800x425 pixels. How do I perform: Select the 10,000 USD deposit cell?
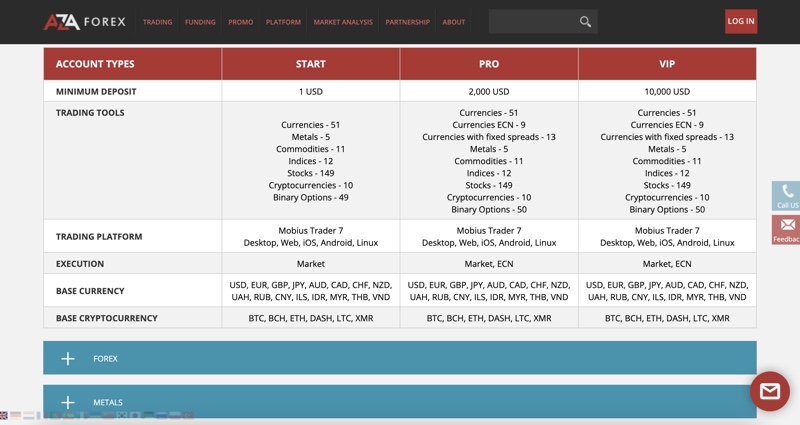[x=667, y=91]
